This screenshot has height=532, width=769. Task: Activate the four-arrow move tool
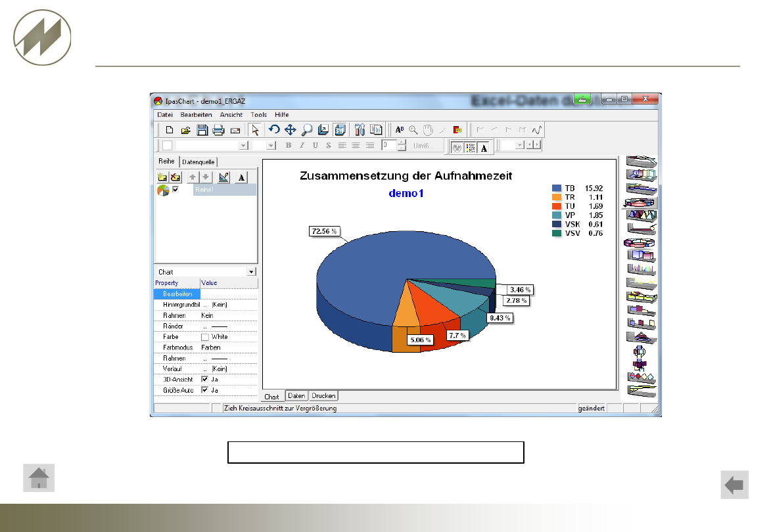290,130
